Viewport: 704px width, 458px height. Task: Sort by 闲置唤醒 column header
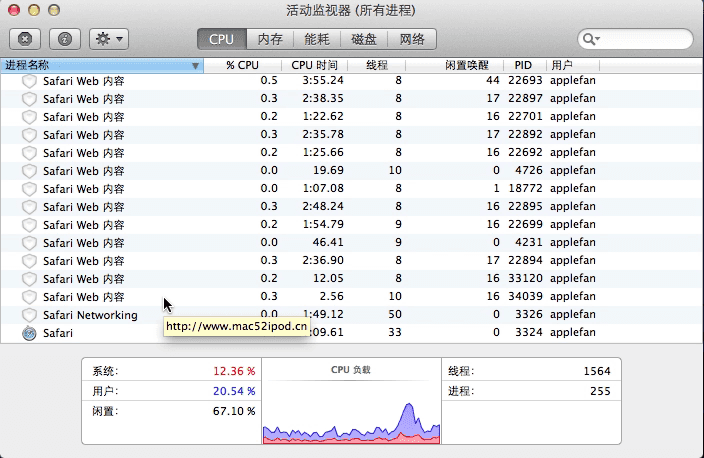[x=454, y=65]
